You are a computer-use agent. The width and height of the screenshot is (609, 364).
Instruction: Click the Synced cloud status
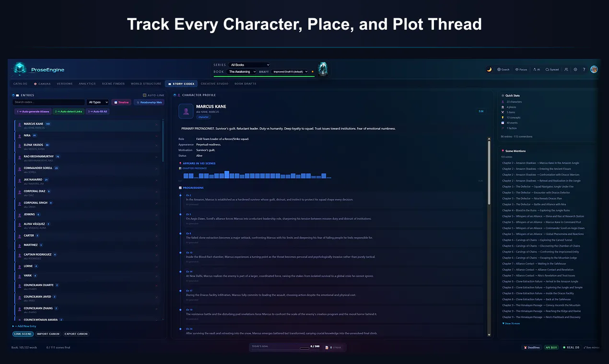point(552,69)
